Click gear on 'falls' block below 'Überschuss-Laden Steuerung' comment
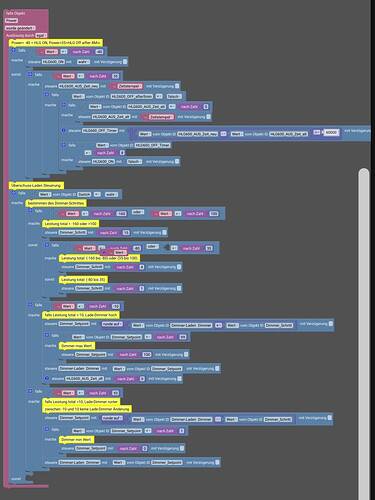The image size is (375, 500). (14, 193)
